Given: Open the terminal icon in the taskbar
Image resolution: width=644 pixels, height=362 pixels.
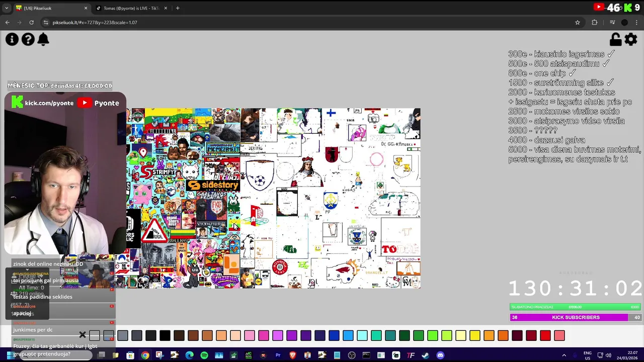Looking at the screenshot, I should click(366, 355).
